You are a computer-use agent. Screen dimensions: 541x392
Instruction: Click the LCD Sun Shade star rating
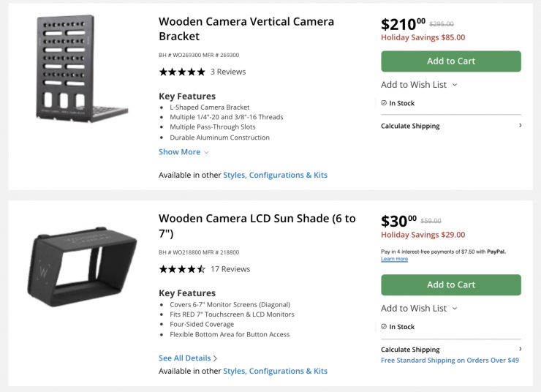click(182, 269)
